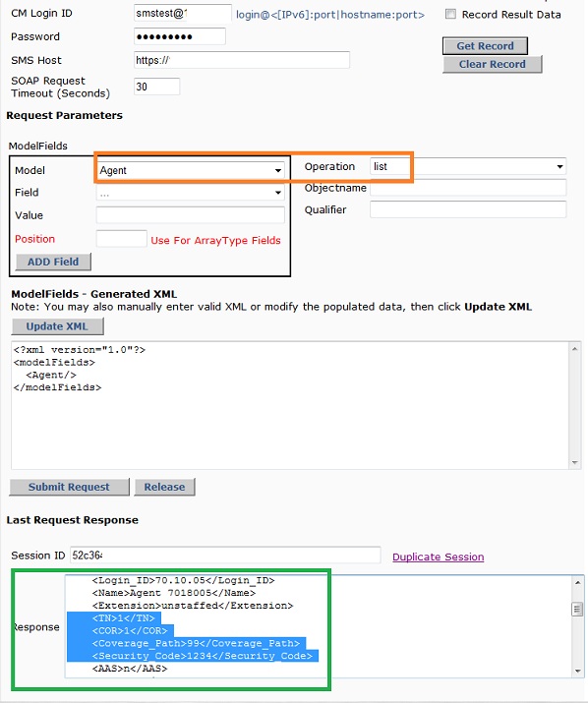The height and width of the screenshot is (703, 588).
Task: Open the Operation dropdown arrow
Action: pyautogui.click(x=559, y=167)
